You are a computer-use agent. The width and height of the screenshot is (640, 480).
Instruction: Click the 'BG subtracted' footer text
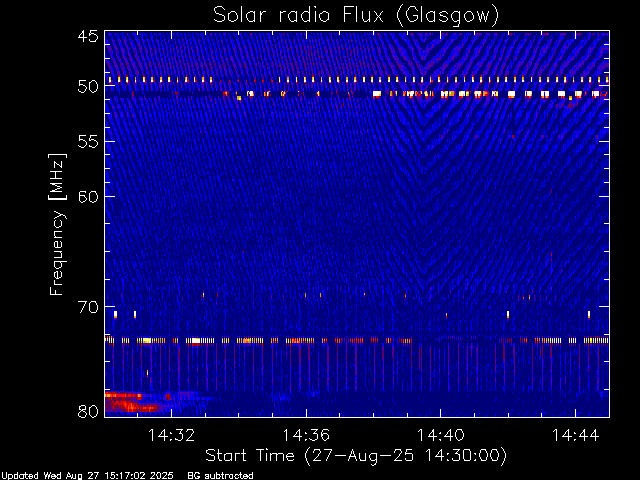tap(220, 476)
